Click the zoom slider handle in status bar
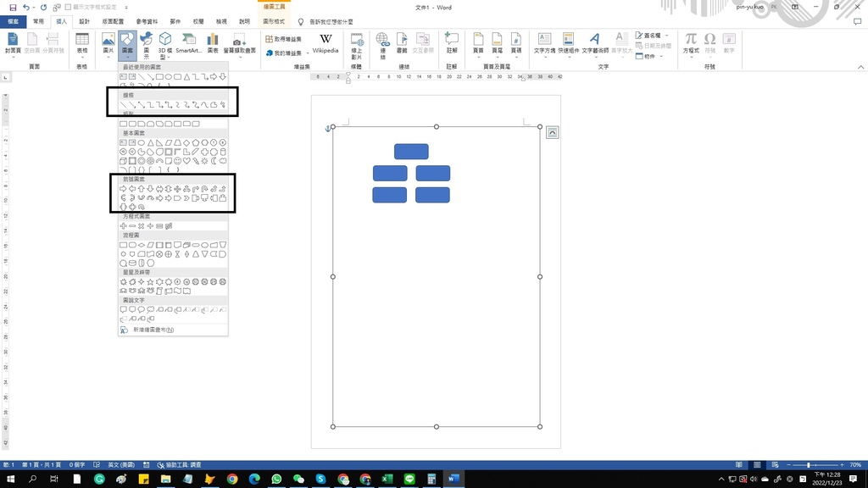The height and width of the screenshot is (488, 868). click(x=808, y=465)
